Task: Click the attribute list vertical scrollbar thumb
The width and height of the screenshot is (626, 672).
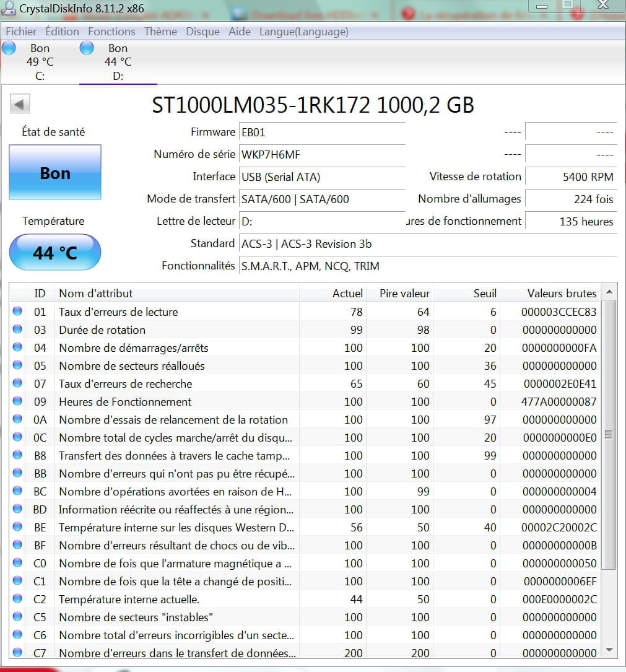Action: (609, 435)
